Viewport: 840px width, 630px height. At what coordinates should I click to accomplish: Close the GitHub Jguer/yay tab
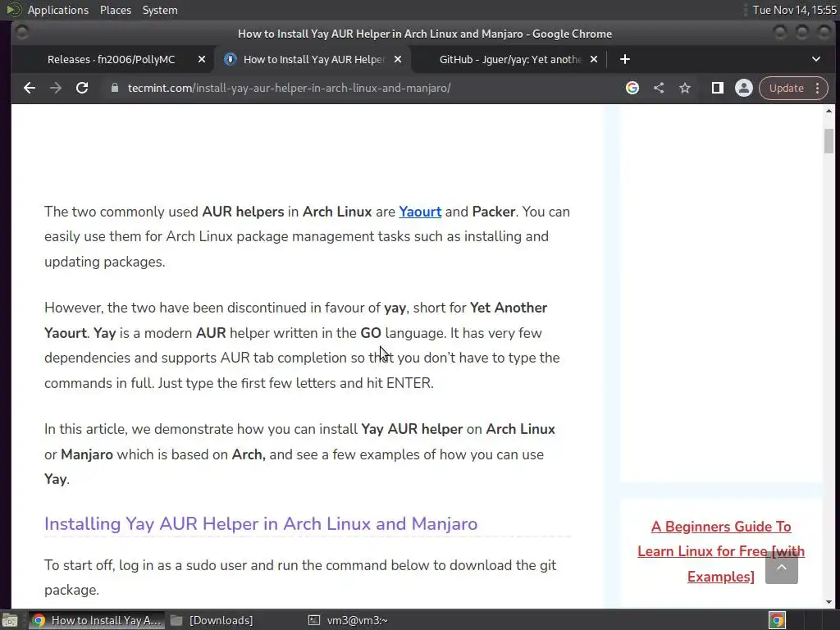(594, 59)
